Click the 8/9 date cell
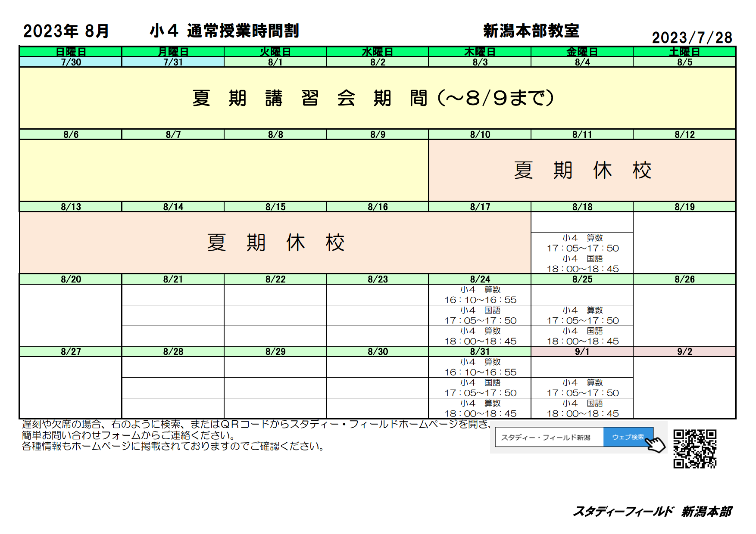This screenshot has width=756, height=534. point(378,134)
